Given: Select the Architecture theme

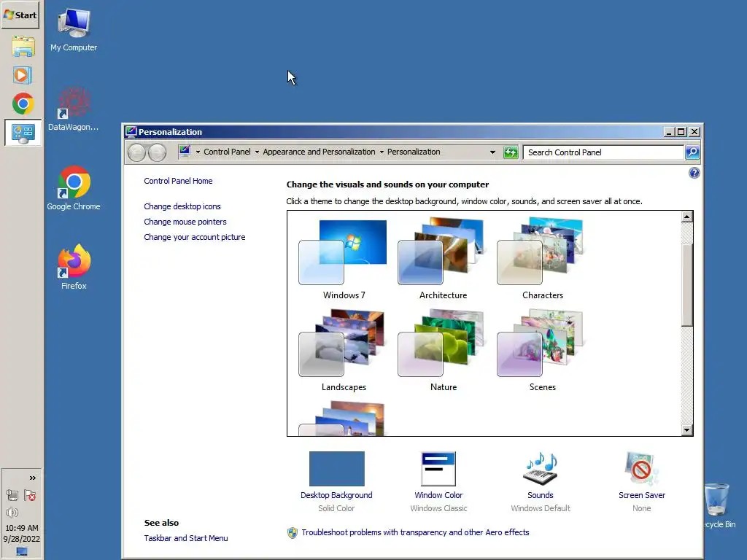Looking at the screenshot, I should click(443, 259).
